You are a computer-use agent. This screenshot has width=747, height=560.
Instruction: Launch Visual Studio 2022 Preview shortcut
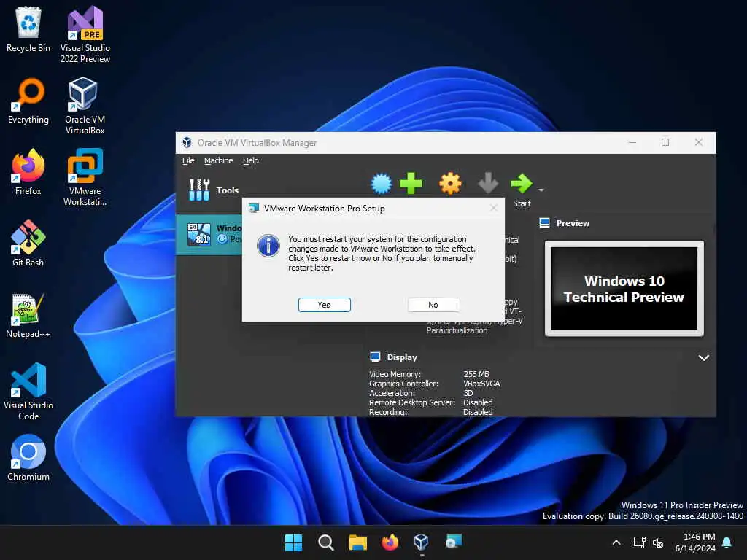click(85, 34)
